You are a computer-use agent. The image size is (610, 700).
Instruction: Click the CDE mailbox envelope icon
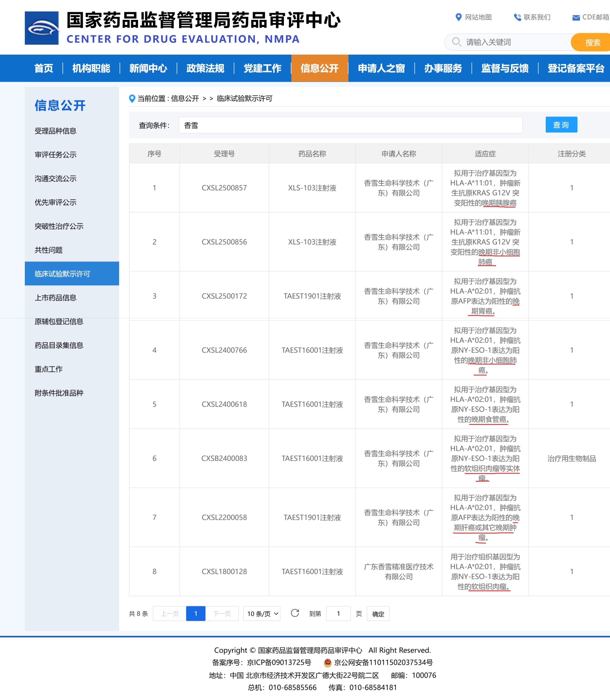[576, 18]
